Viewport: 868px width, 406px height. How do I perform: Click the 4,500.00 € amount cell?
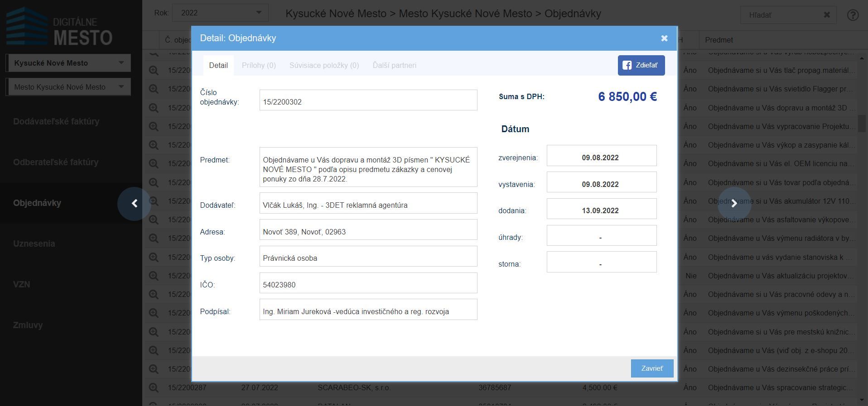point(600,387)
